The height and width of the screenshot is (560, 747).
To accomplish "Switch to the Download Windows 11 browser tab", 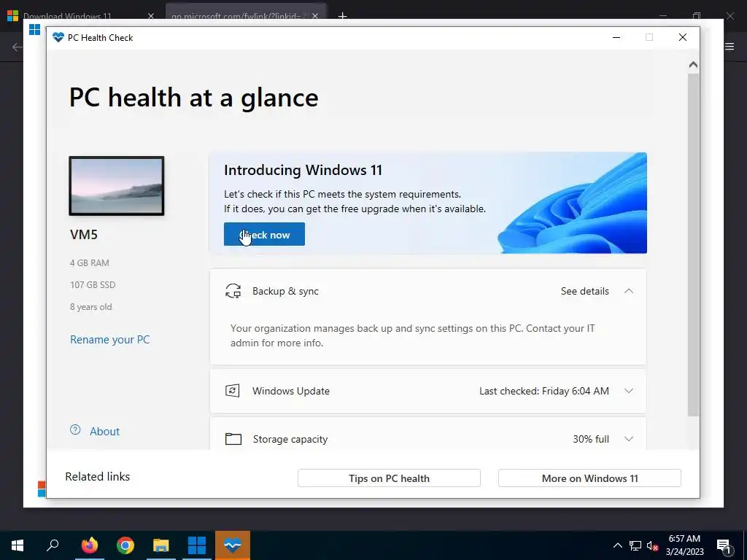I will point(67,16).
